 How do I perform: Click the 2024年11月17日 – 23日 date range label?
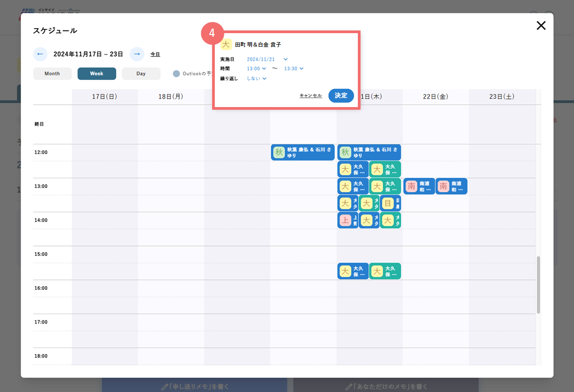coord(88,54)
